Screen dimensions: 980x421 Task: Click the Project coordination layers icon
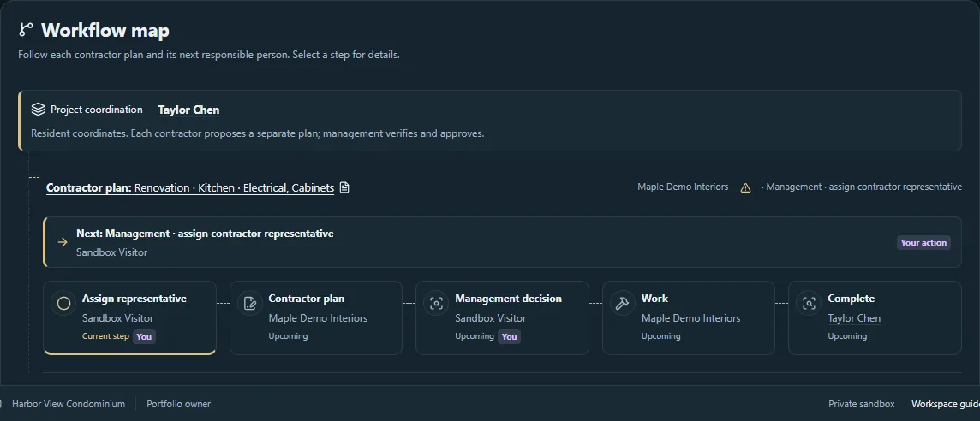tap(39, 110)
